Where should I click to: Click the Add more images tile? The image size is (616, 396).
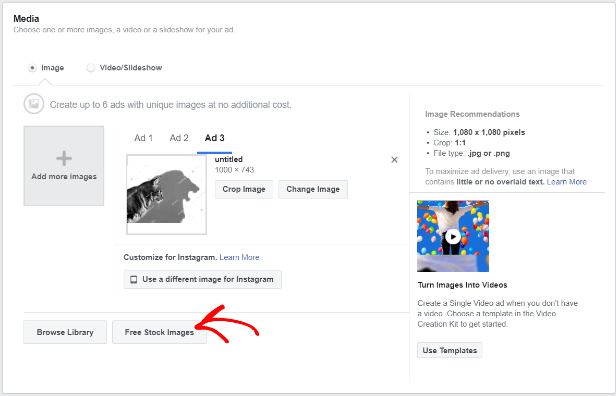tap(64, 166)
